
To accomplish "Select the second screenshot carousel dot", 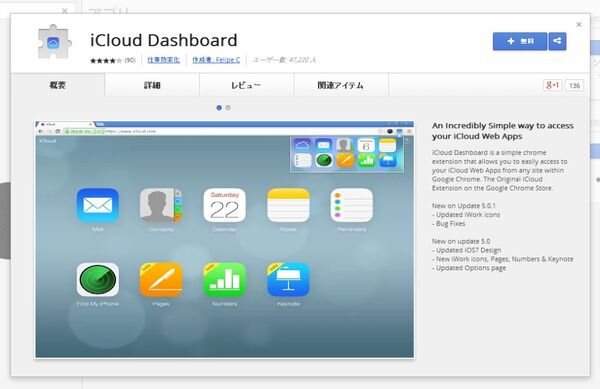I will (x=228, y=107).
